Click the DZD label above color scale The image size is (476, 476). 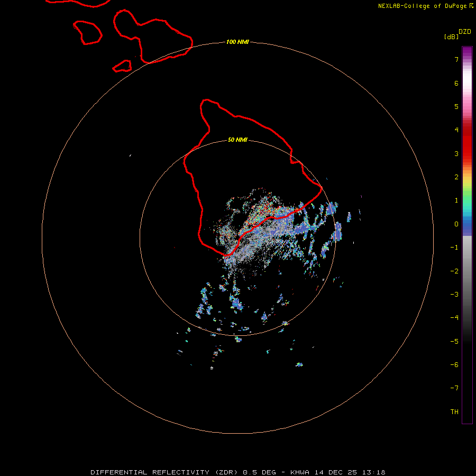point(465,32)
